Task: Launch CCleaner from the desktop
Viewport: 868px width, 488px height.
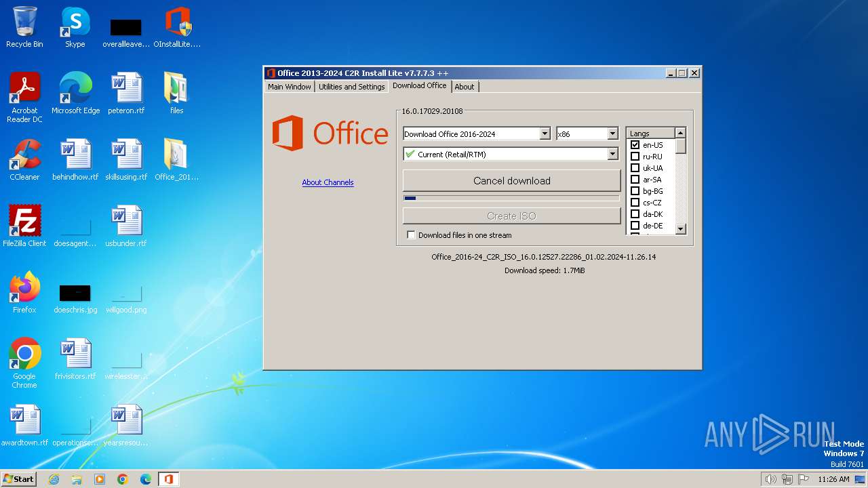Action: tap(24, 160)
